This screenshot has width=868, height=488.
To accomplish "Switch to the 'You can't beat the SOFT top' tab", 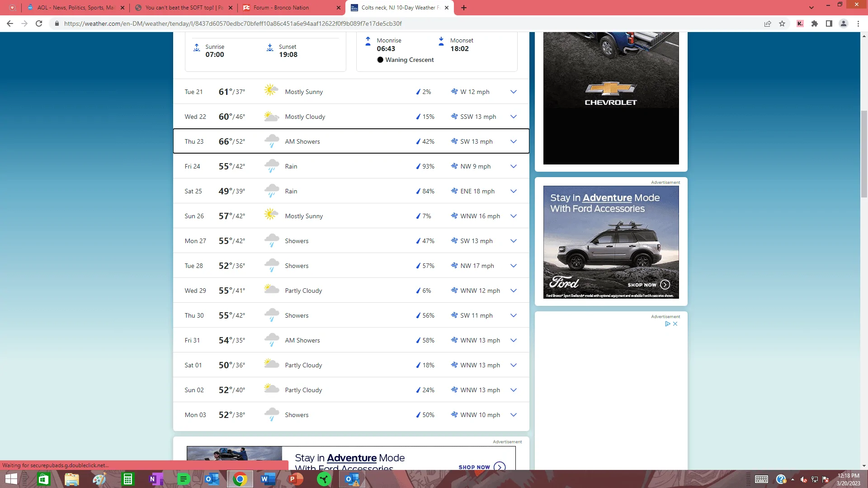I will (184, 8).
